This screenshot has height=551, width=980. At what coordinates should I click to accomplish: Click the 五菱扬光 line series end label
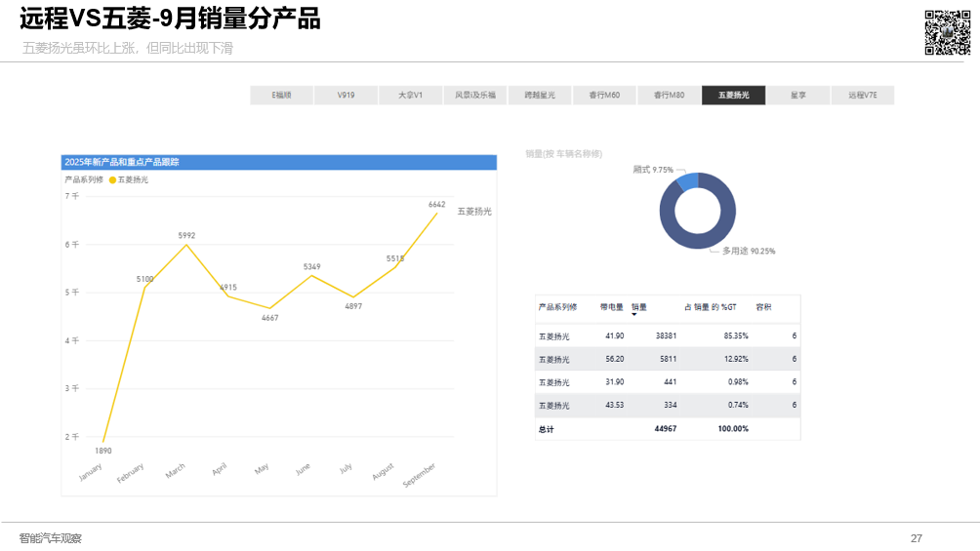pyautogui.click(x=474, y=212)
